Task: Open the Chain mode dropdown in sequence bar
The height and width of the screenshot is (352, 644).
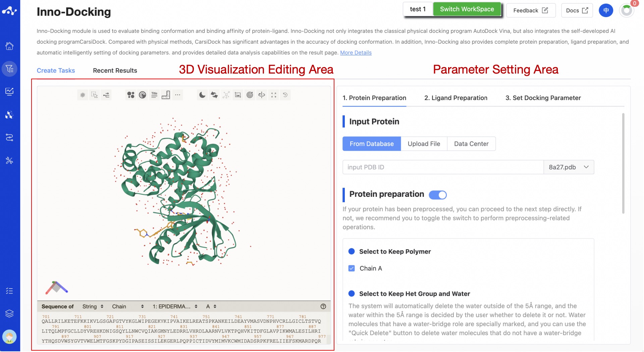Action: pos(128,307)
